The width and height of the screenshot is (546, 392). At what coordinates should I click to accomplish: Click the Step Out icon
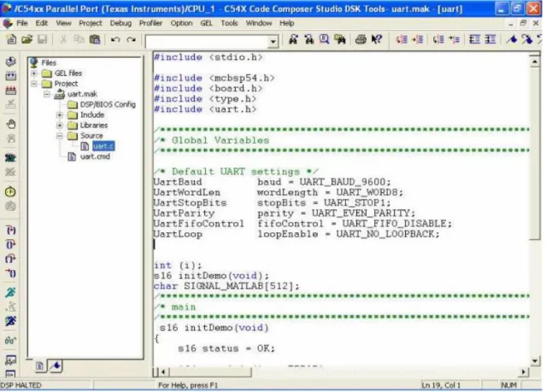click(11, 259)
